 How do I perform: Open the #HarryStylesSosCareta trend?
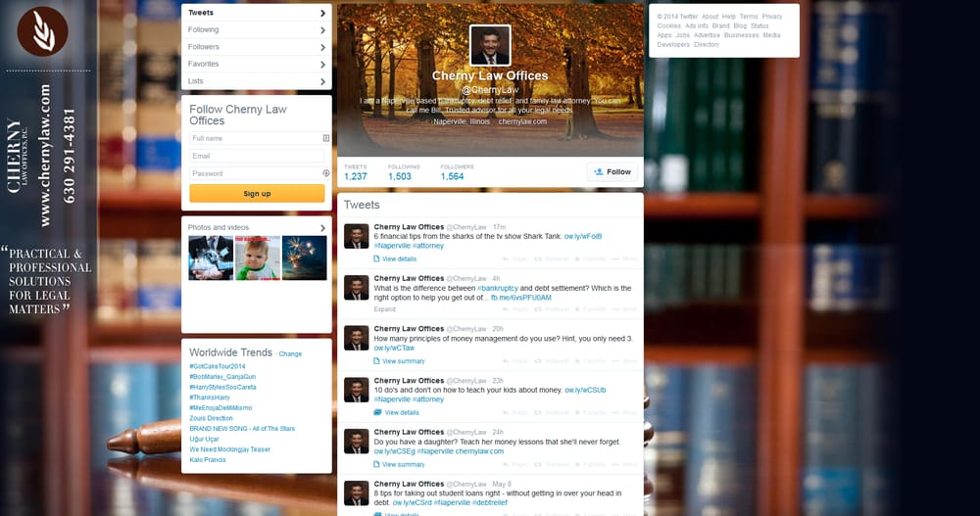(222, 388)
